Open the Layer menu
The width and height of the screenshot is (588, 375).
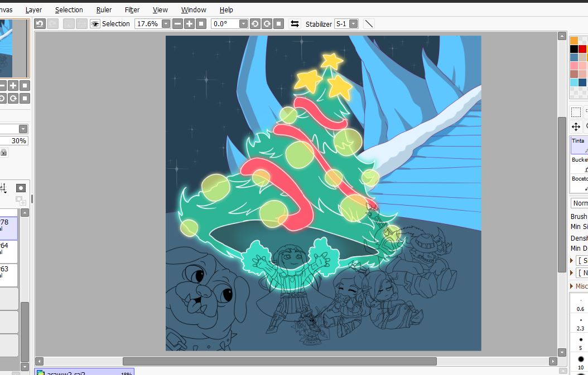pos(33,9)
